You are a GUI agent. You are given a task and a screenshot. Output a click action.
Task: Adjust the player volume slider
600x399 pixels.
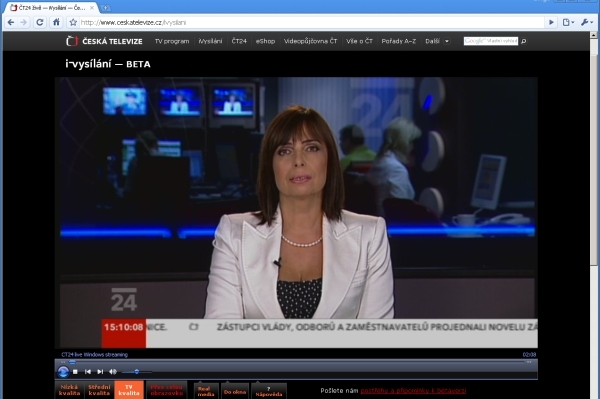coord(137,371)
